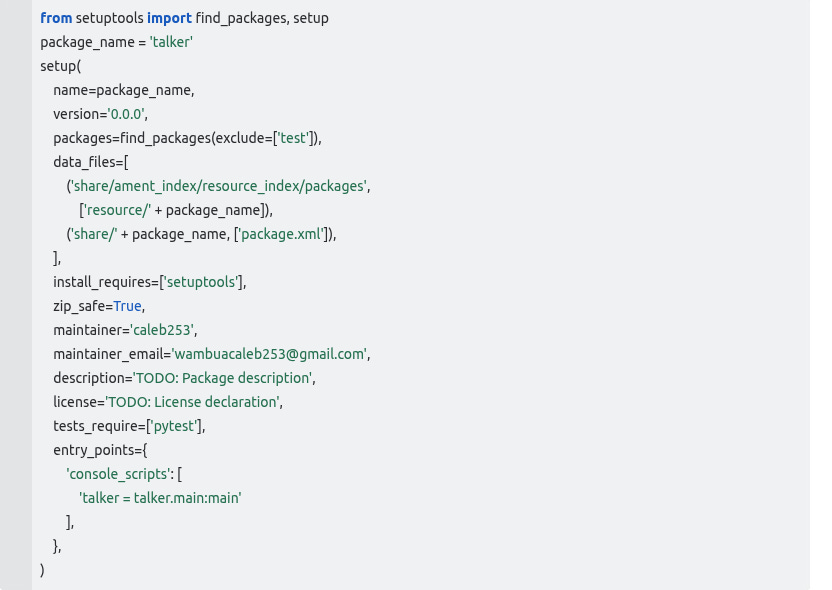
Task: Click the data_files list label
Action: 85,162
